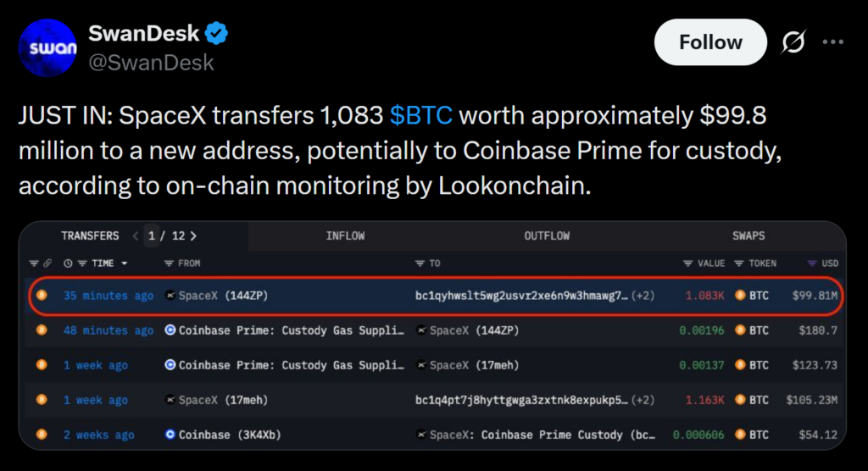Expand the TIME sort dropdown arrow
The image size is (868, 471).
(125, 263)
